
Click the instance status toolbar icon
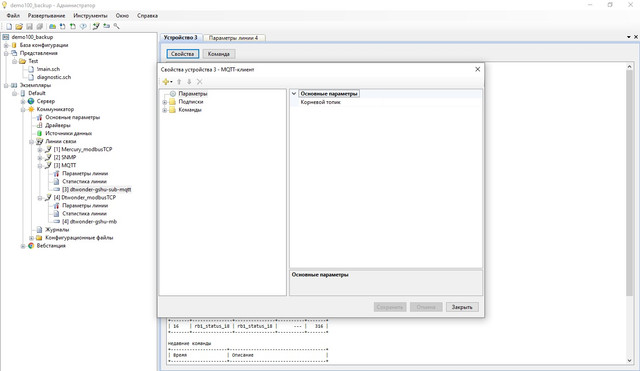click(83, 26)
